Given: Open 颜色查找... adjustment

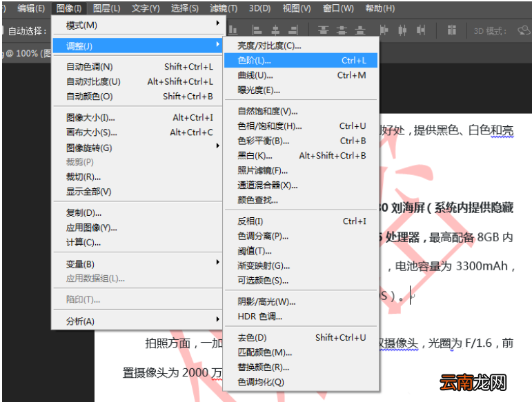Looking at the screenshot, I should click(x=301, y=200).
